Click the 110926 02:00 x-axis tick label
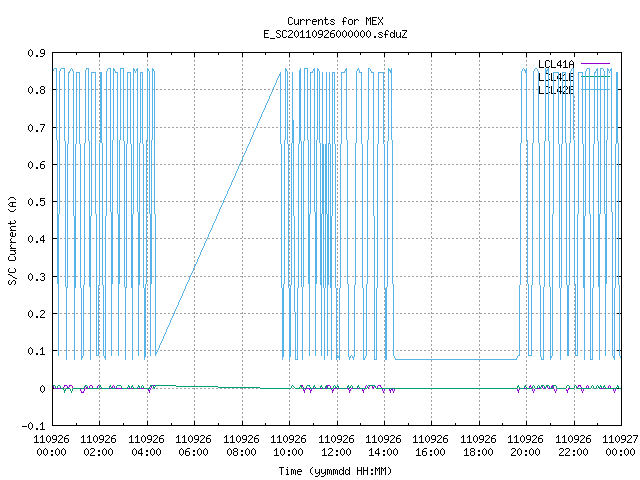Screen dimensions: 640x480 pyautogui.click(x=98, y=445)
